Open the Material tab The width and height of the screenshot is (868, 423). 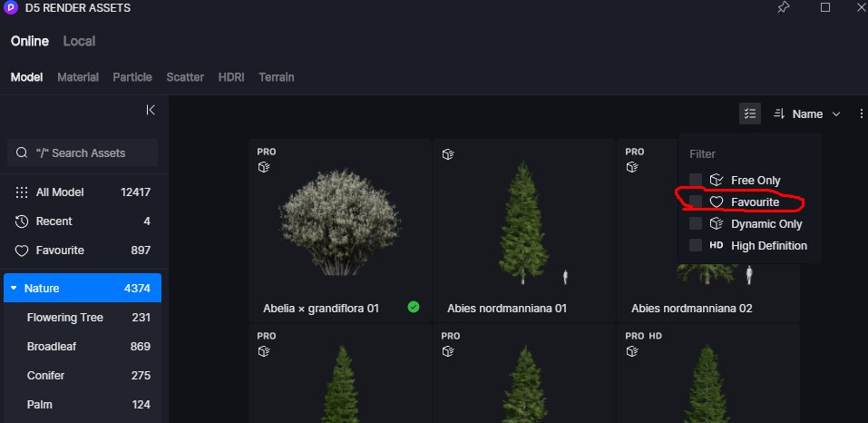pyautogui.click(x=78, y=77)
